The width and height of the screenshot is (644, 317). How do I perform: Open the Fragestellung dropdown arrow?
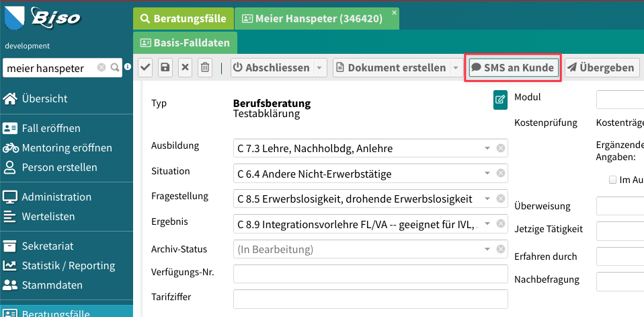click(487, 199)
